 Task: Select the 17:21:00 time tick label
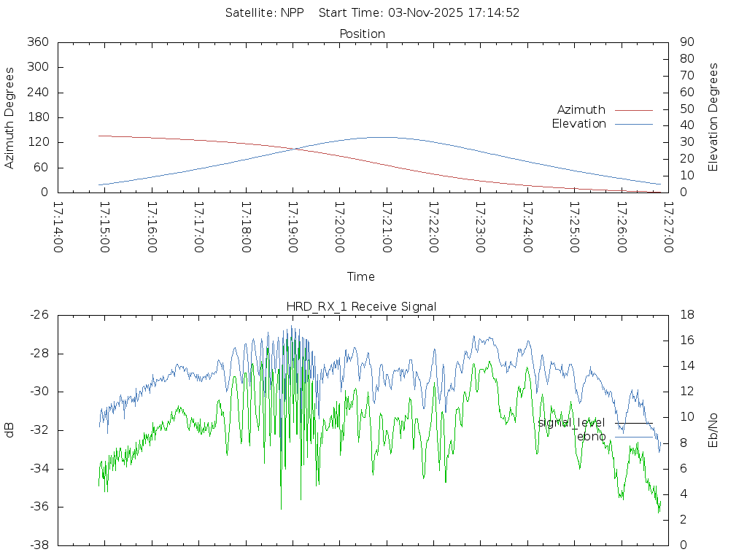click(387, 227)
